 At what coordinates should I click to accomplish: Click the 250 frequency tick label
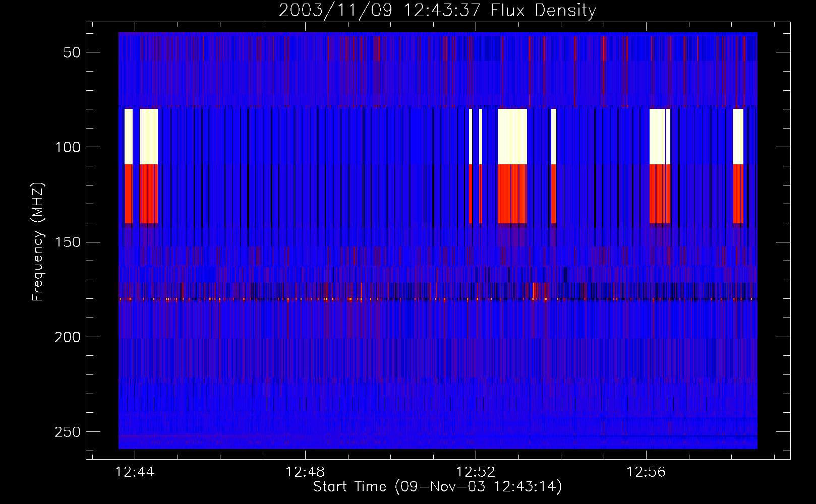click(x=68, y=432)
